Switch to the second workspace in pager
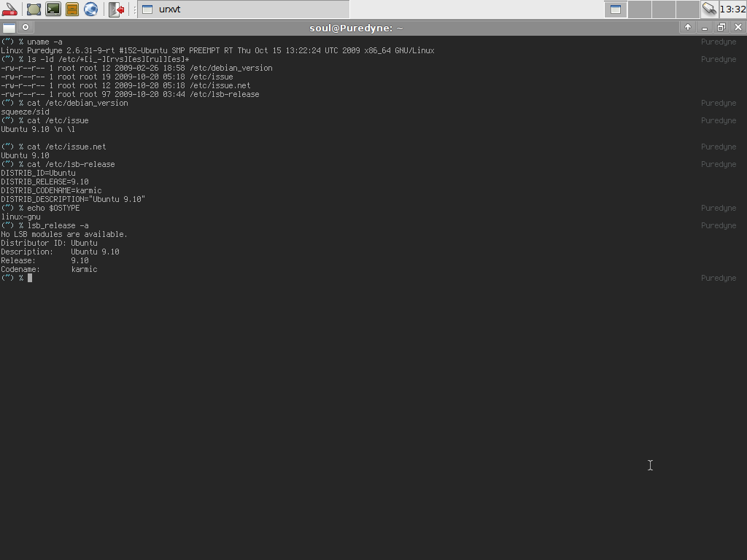Image resolution: width=747 pixels, height=560 pixels. (639, 9)
